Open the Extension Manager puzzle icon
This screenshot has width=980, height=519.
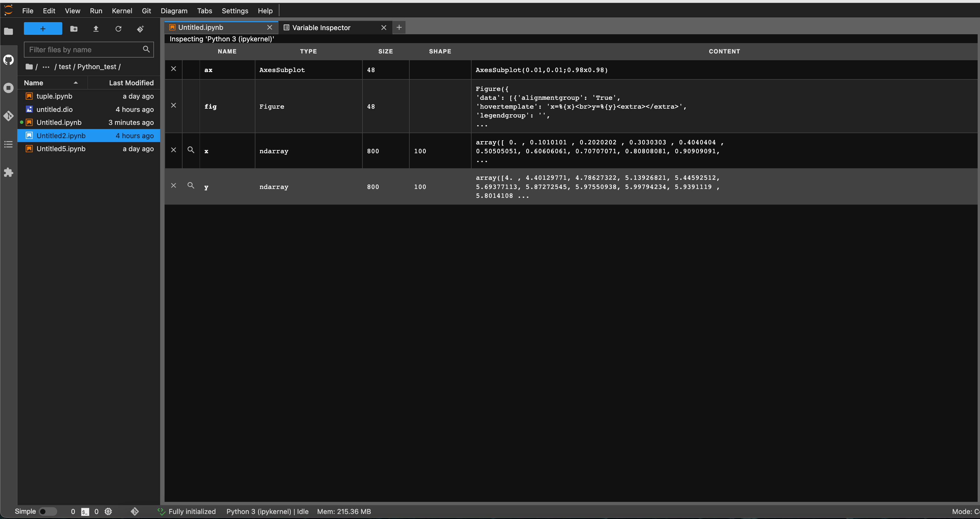tap(8, 172)
